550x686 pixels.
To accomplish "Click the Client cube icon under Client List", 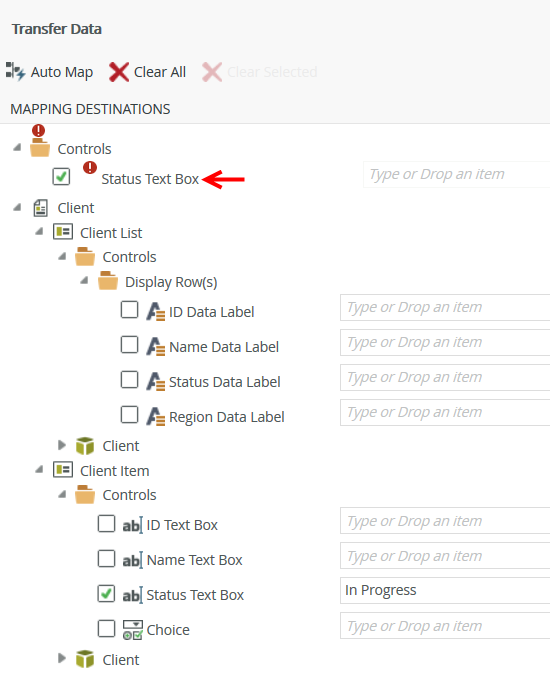I will click(x=85, y=446).
